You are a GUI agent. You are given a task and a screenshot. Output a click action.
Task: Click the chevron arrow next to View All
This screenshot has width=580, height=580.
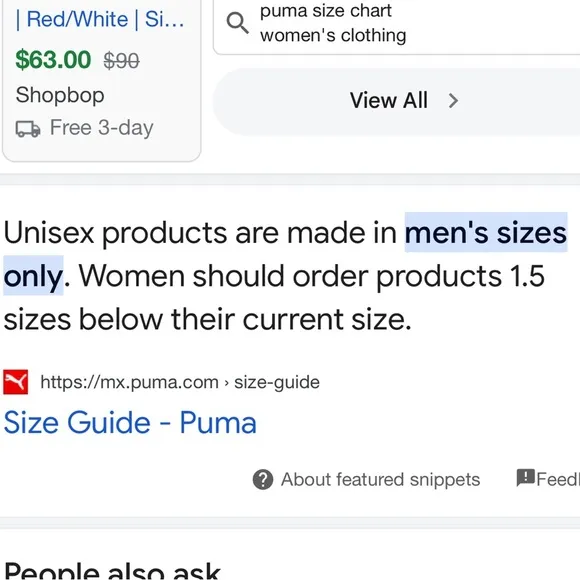(x=453, y=101)
